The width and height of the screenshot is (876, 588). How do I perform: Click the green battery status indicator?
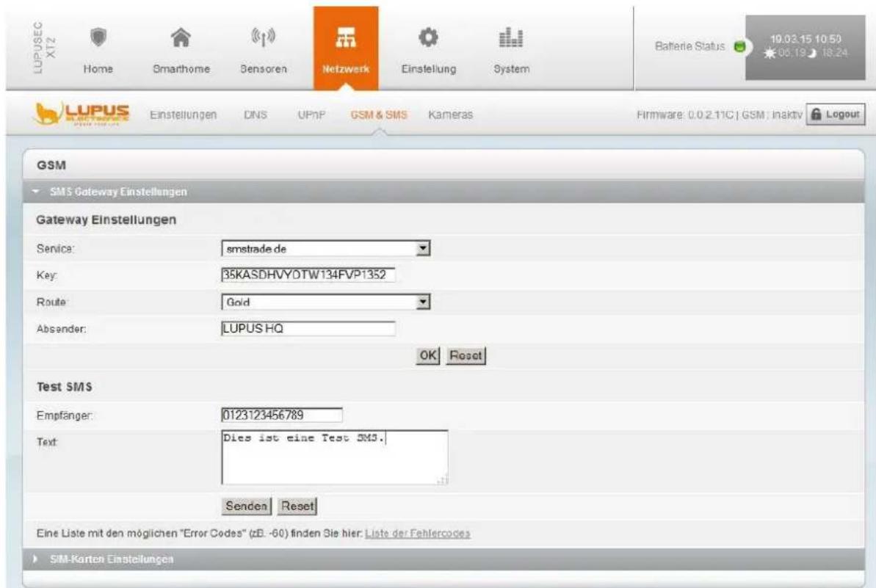click(739, 46)
